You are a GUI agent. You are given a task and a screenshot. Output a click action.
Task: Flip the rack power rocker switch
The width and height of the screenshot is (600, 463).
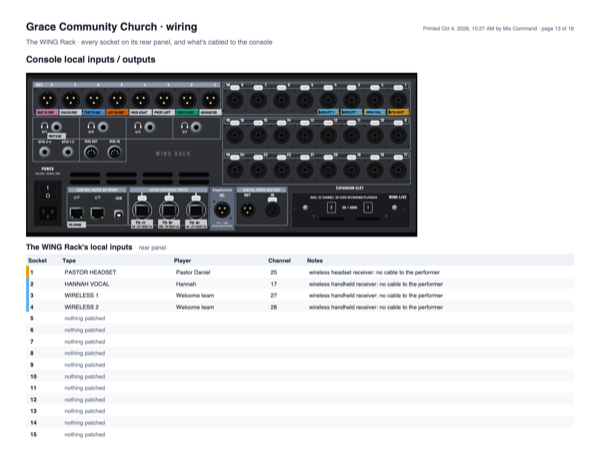coord(48,192)
